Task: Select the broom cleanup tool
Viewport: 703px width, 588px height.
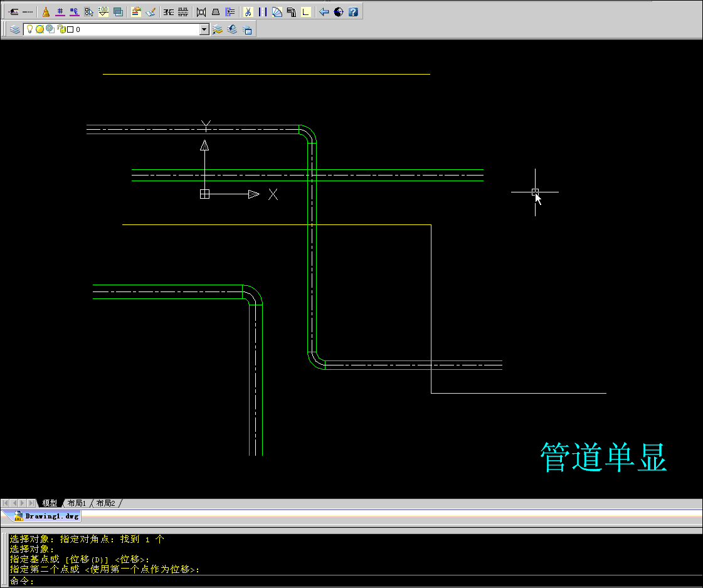Action: pos(46,12)
